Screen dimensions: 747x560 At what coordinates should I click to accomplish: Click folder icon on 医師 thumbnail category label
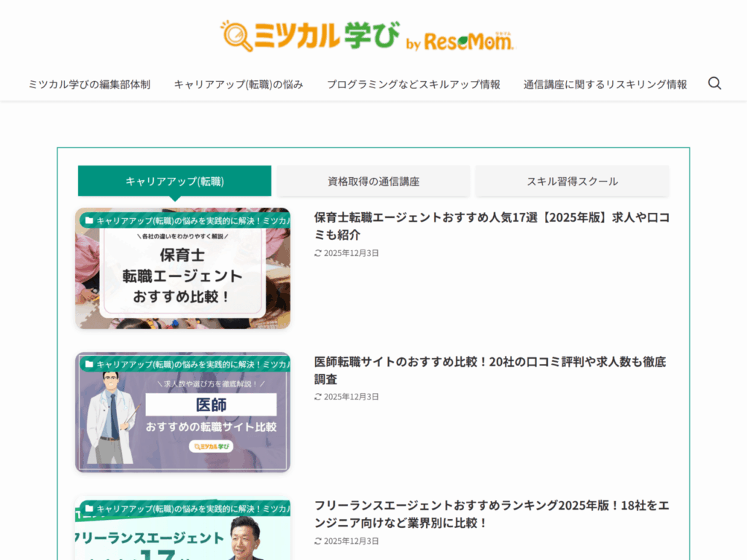coord(89,364)
